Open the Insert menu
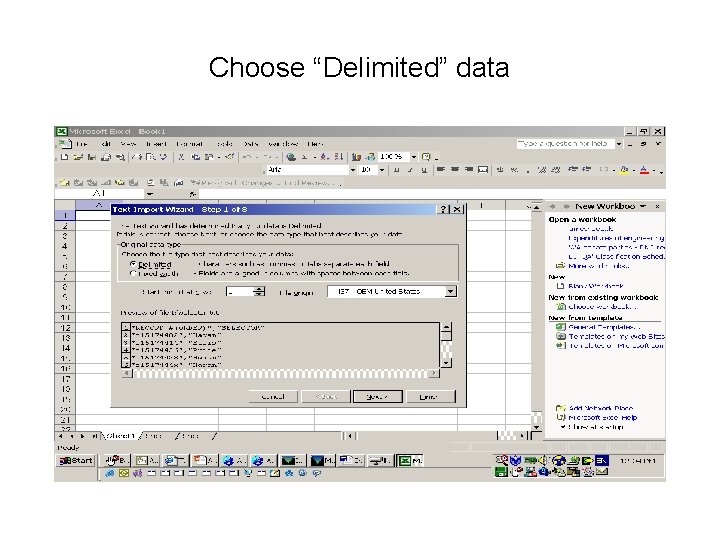Viewport: 720px width, 540px height. (156, 144)
